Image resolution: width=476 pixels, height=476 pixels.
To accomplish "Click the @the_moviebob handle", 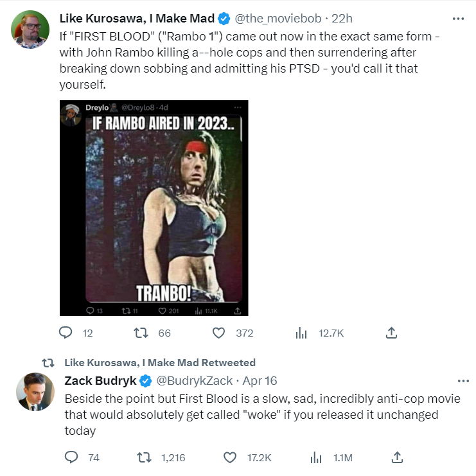I will pyautogui.click(x=280, y=19).
